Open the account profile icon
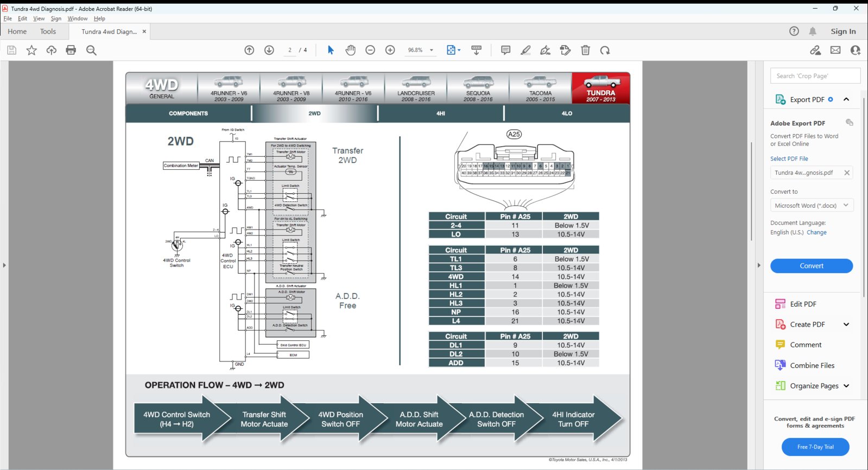Image resolution: width=868 pixels, height=470 pixels. point(856,50)
